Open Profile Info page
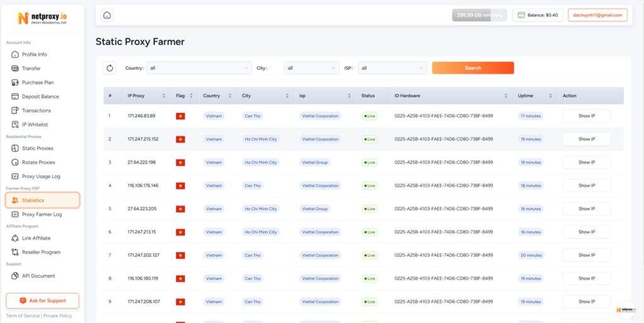 tap(35, 55)
